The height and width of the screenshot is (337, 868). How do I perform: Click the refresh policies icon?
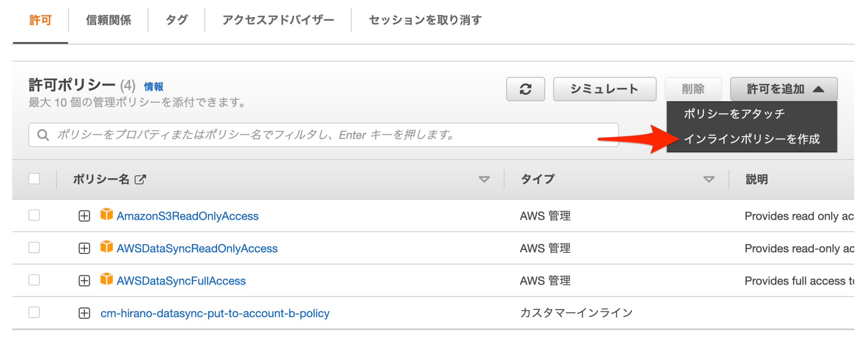pos(526,89)
